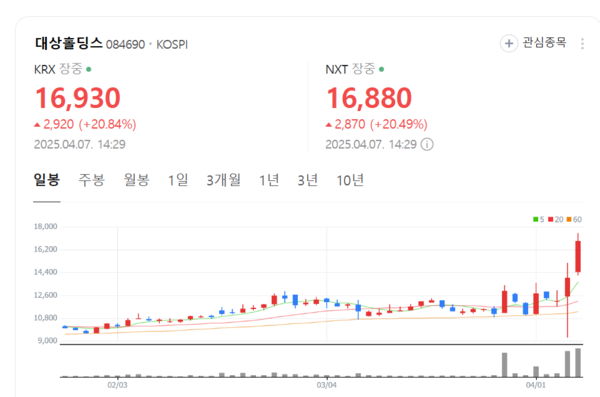Select the 일봉 chart tab
The image size is (600, 397).
click(47, 180)
